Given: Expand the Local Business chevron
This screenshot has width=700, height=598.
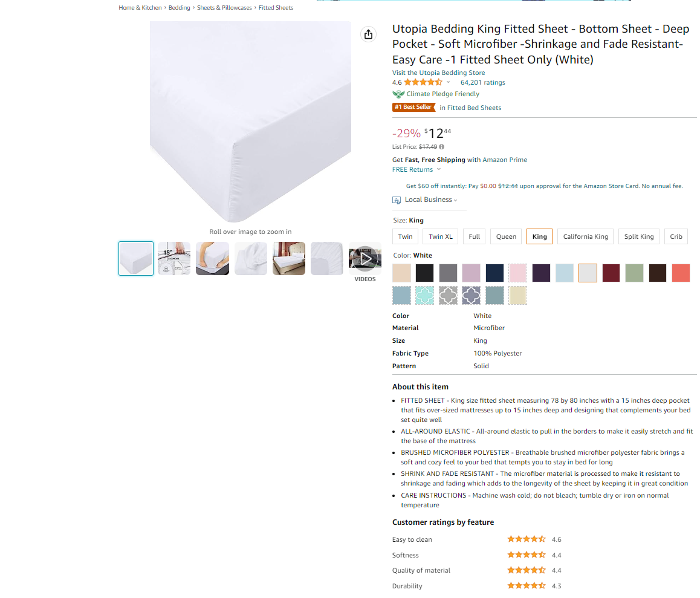Looking at the screenshot, I should [456, 201].
